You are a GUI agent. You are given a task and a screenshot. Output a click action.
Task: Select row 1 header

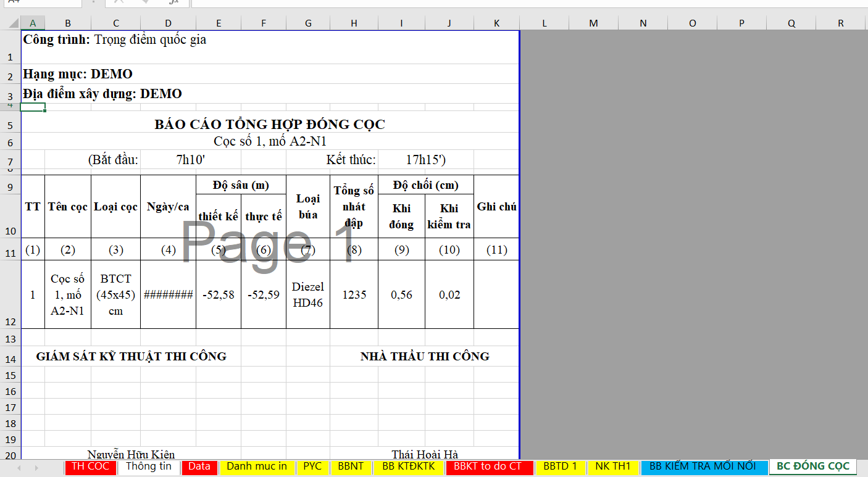(10, 47)
